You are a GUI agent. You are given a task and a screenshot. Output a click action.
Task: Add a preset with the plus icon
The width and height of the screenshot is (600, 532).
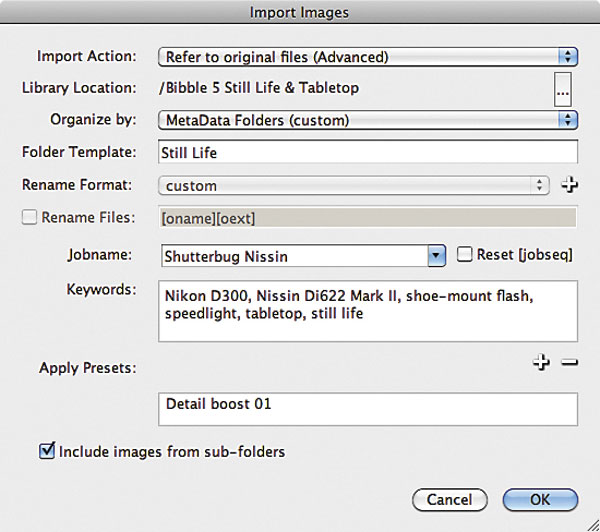[541, 362]
